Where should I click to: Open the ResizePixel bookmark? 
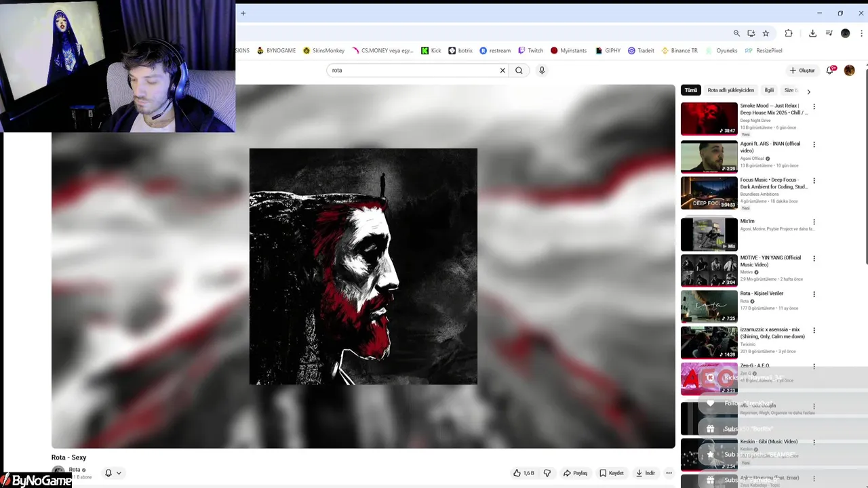[764, 51]
